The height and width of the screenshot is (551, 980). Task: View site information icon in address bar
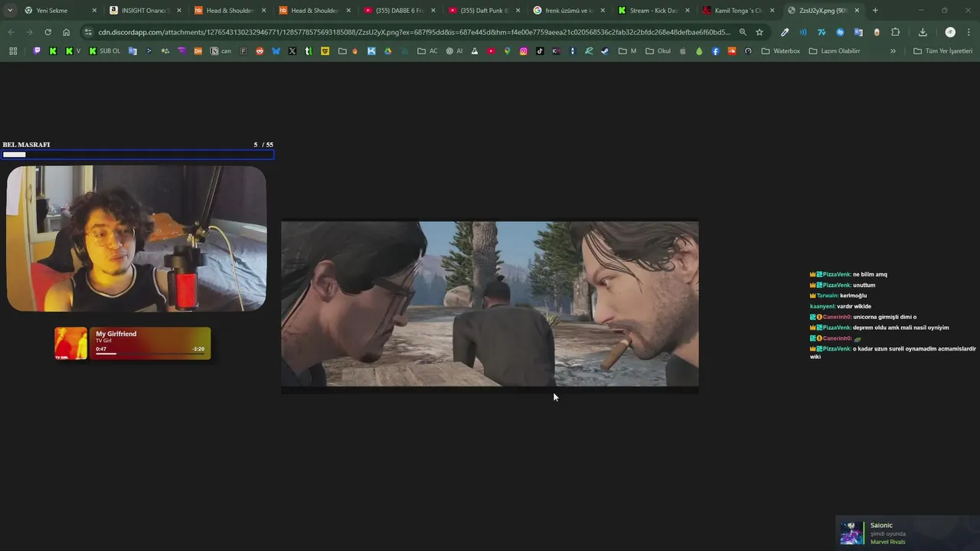(x=88, y=32)
